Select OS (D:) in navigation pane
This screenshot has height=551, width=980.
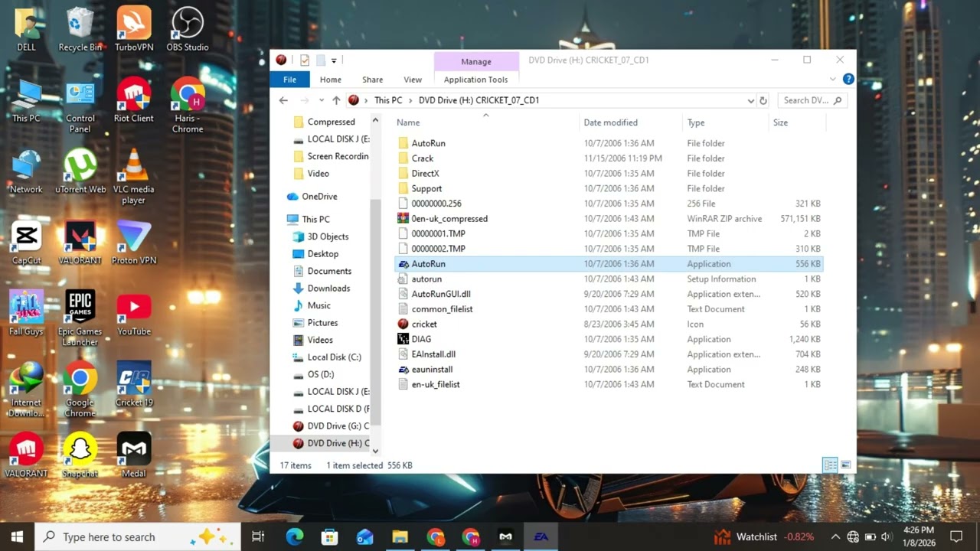pos(320,374)
